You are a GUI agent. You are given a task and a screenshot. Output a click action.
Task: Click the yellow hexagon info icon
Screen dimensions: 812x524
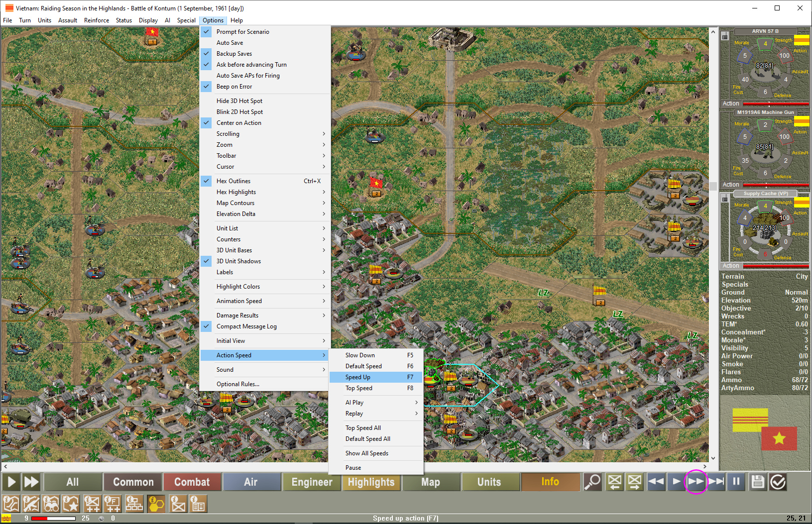point(156,504)
